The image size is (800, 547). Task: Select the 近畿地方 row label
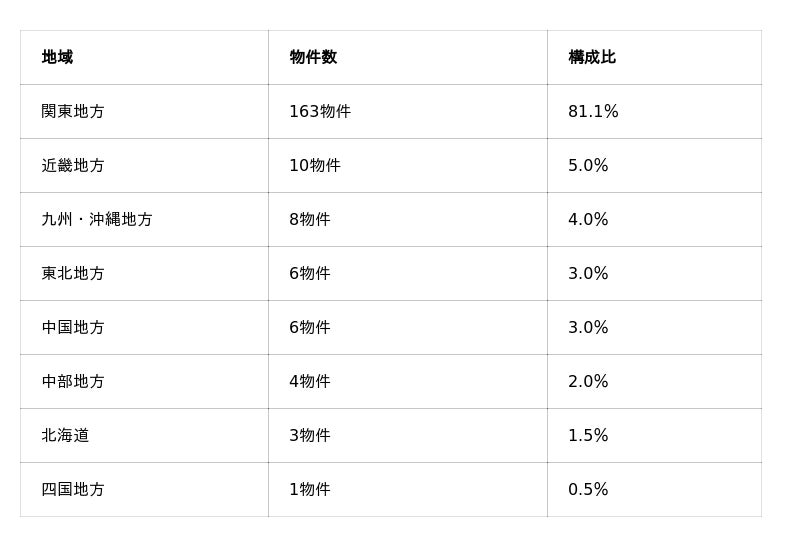point(73,165)
